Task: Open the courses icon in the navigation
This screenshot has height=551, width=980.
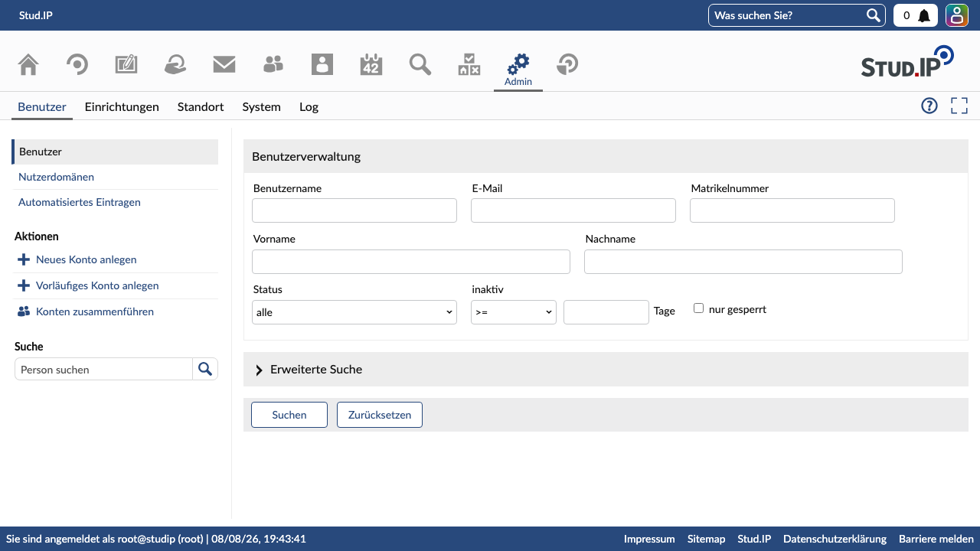Action: (77, 64)
